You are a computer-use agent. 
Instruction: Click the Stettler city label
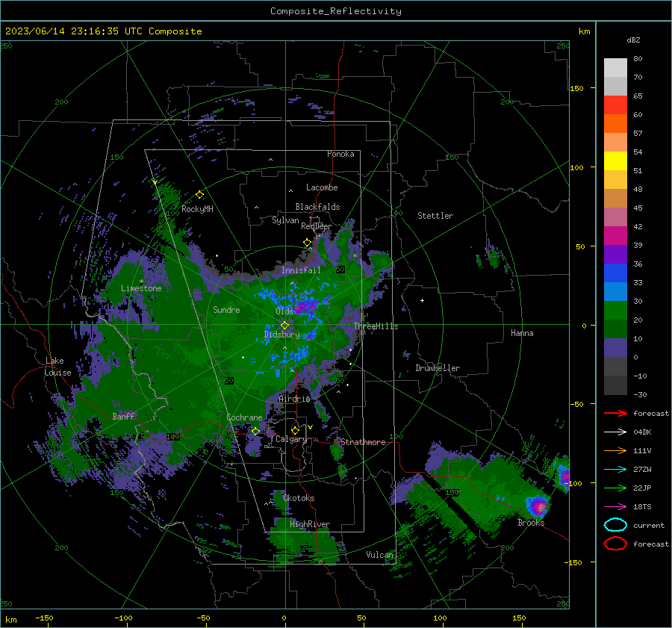pyautogui.click(x=435, y=216)
